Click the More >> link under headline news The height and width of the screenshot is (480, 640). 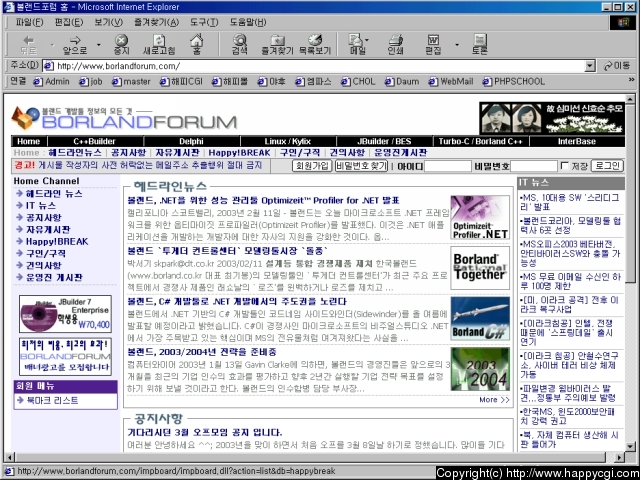click(494, 400)
